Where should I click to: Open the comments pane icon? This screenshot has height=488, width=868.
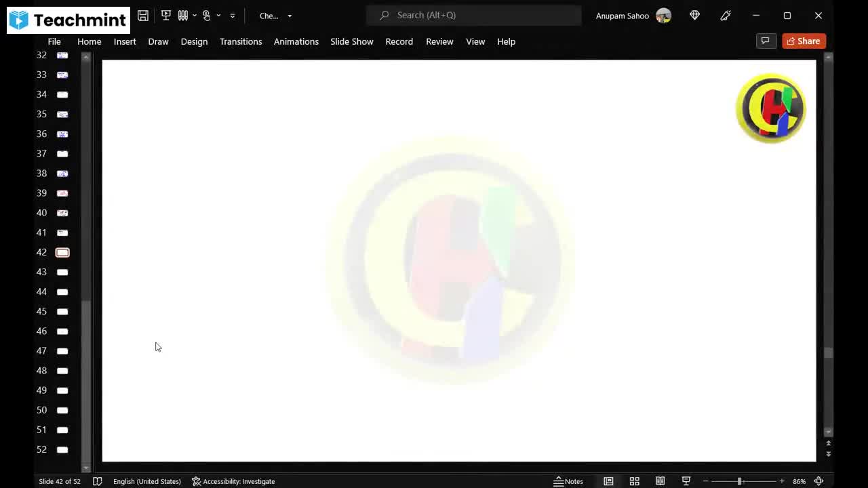[766, 41]
